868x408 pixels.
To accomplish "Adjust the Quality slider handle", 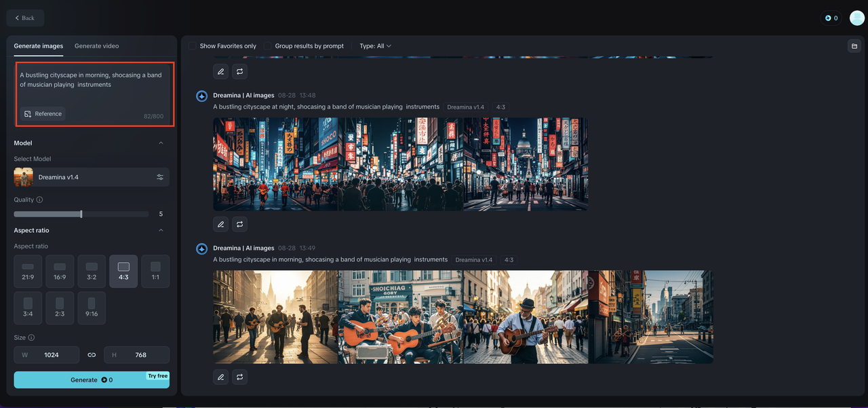I will [81, 214].
